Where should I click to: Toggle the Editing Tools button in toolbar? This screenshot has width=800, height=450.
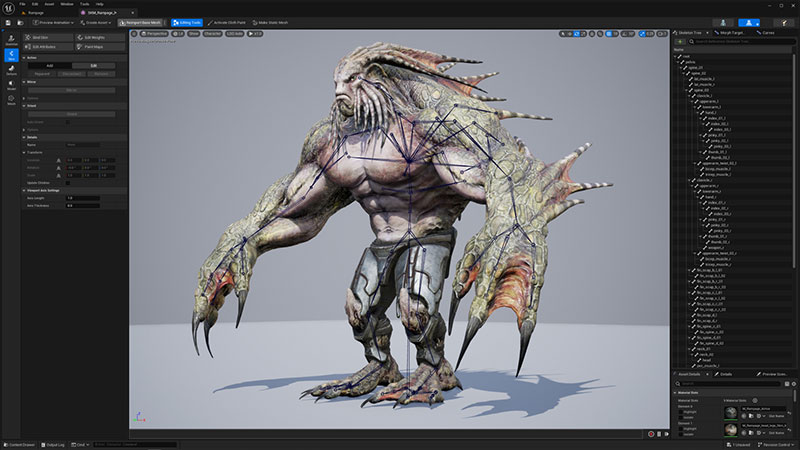pyautogui.click(x=187, y=22)
